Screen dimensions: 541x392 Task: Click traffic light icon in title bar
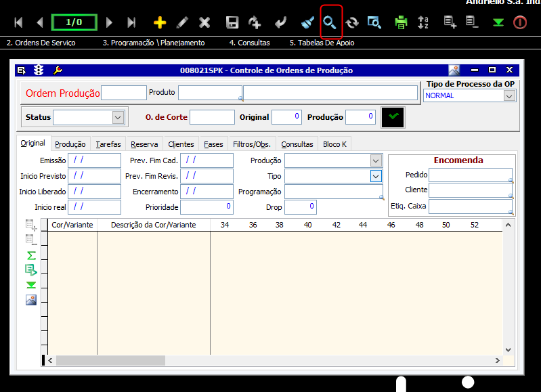tap(39, 70)
